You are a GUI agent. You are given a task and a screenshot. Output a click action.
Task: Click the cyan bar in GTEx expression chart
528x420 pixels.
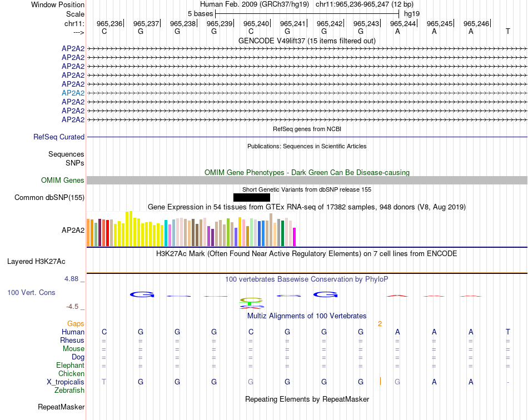click(166, 233)
